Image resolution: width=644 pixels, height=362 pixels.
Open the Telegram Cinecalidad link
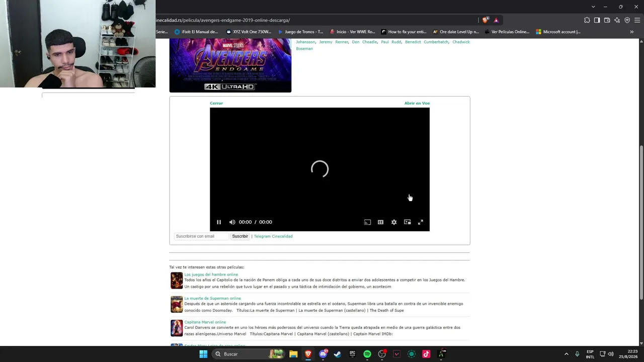click(x=273, y=236)
